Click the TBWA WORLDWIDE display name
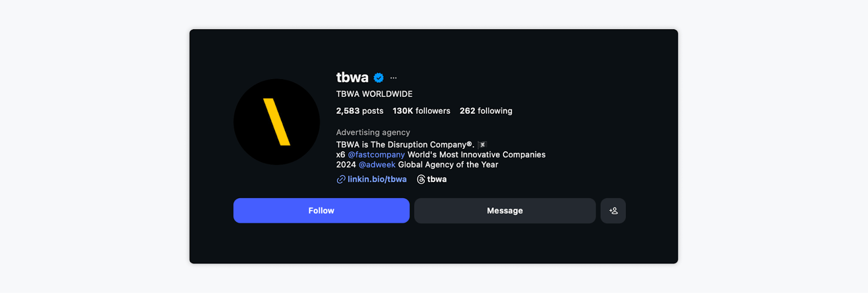This screenshot has height=293, width=868. click(374, 94)
